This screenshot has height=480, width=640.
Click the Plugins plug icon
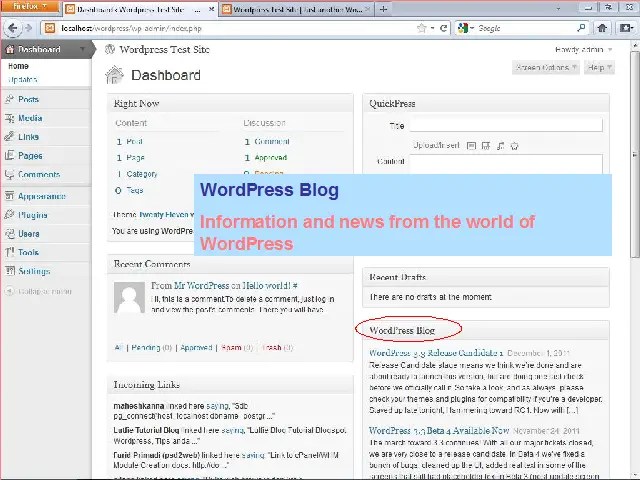click(9, 215)
